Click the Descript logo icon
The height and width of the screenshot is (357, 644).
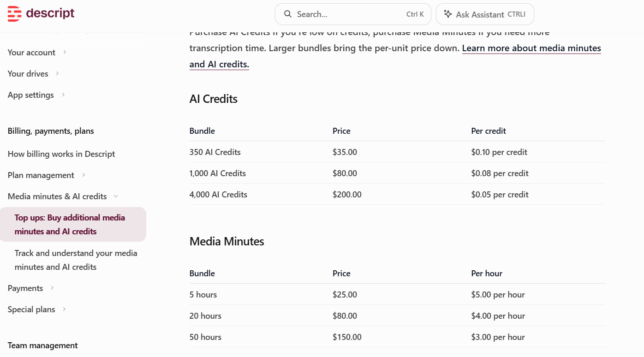[x=14, y=14]
